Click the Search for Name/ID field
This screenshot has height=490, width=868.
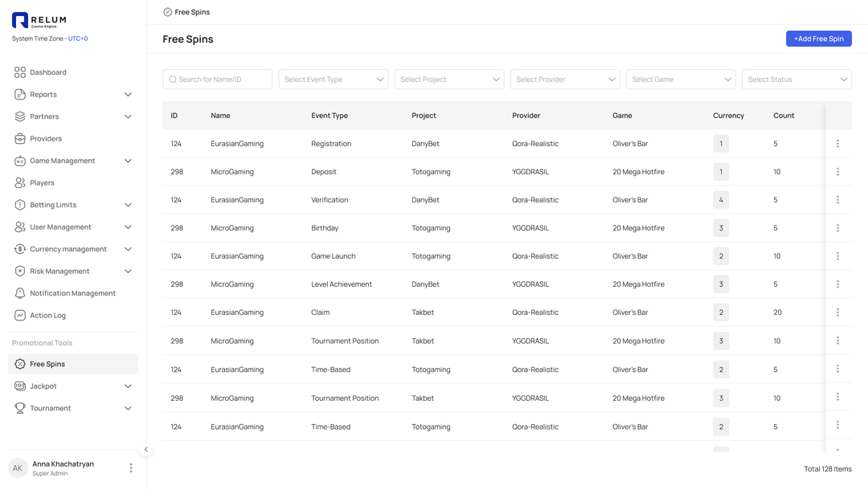point(218,79)
